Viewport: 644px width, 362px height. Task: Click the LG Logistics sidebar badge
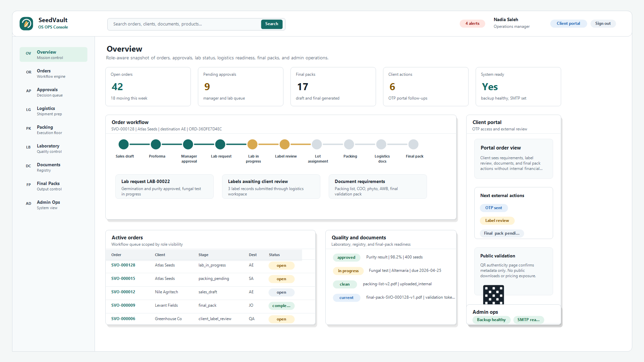tap(29, 110)
